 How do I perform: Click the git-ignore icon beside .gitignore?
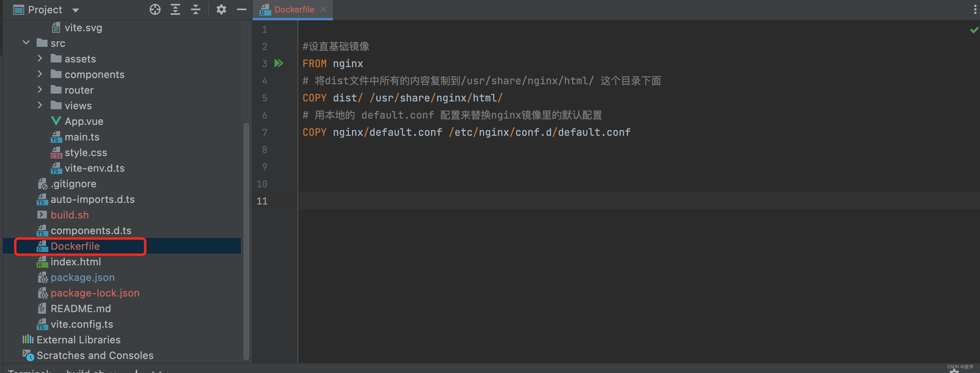pyautogui.click(x=42, y=184)
